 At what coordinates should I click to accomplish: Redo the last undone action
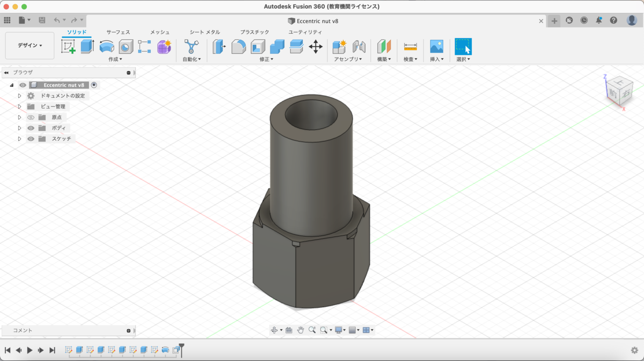(74, 20)
